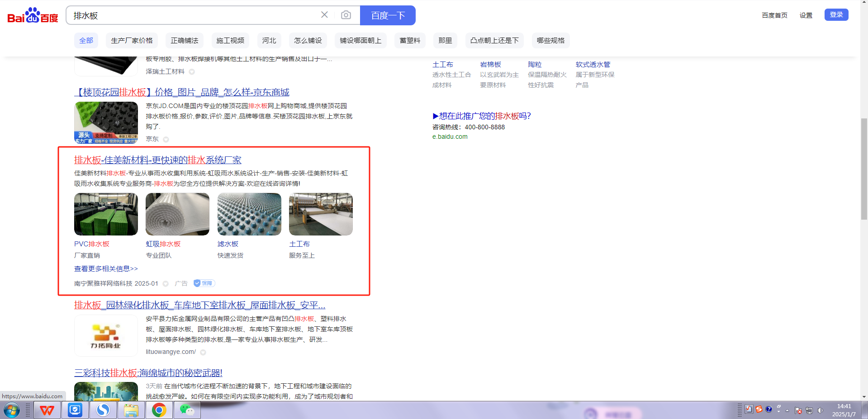This screenshot has width=868, height=419.
Task: Select the 蓄塑料 filter tab
Action: (410, 41)
